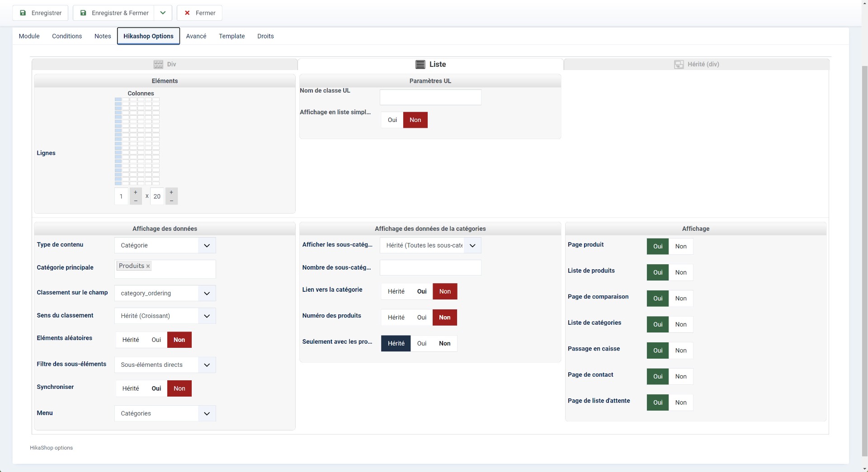This screenshot has height=472, width=868.
Task: Set Eléments aléatoires to Oui
Action: coord(156,340)
